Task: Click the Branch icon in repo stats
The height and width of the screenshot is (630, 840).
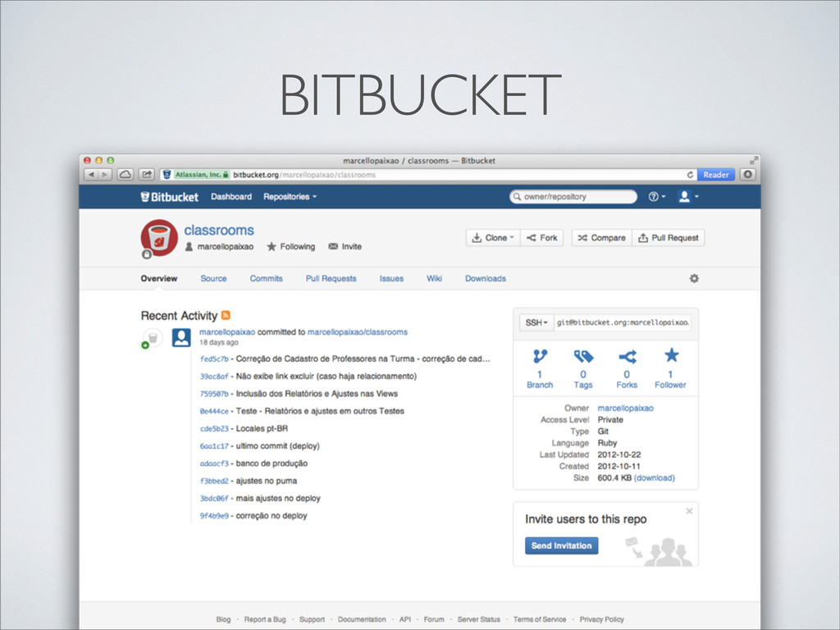Action: [540, 356]
